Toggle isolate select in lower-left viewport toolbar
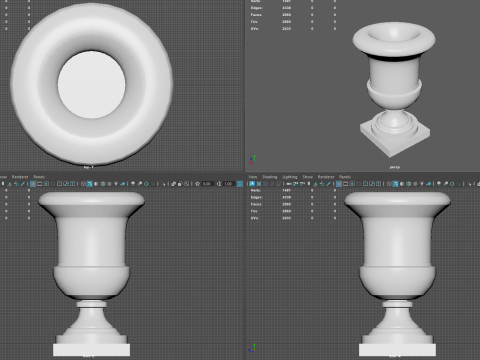Image resolution: width=480 pixels, height=360 pixels. coord(164,184)
